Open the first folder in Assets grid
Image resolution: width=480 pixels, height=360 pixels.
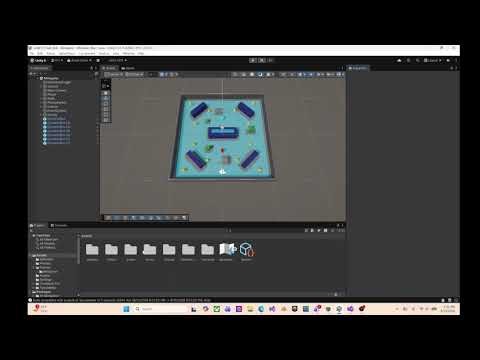click(x=92, y=251)
